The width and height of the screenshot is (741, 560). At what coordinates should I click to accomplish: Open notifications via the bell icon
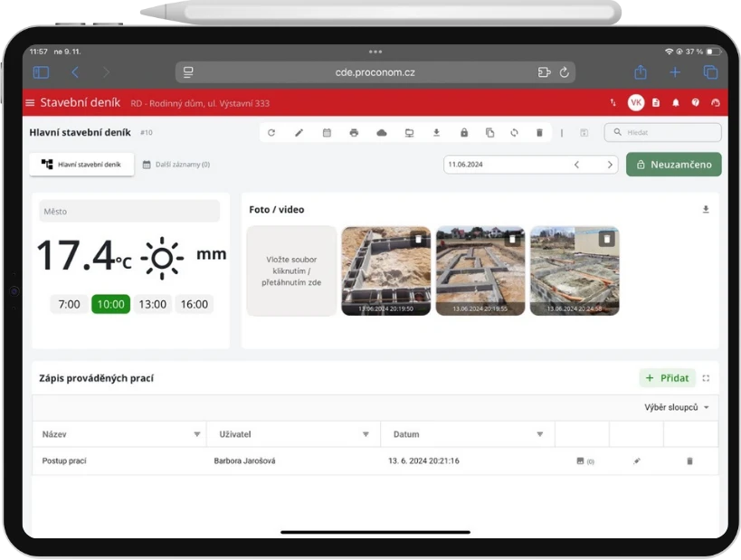tap(675, 103)
